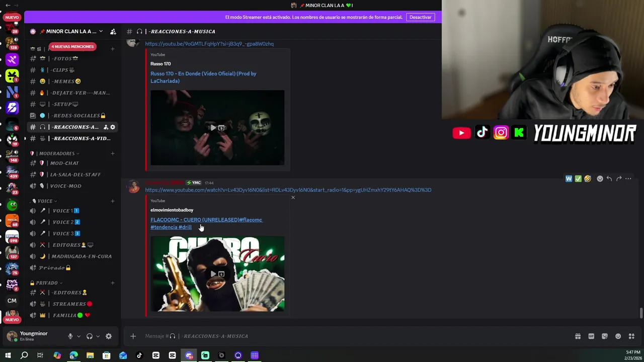Open the apps launcher in message bar
The image size is (644, 362).
[x=631, y=336]
